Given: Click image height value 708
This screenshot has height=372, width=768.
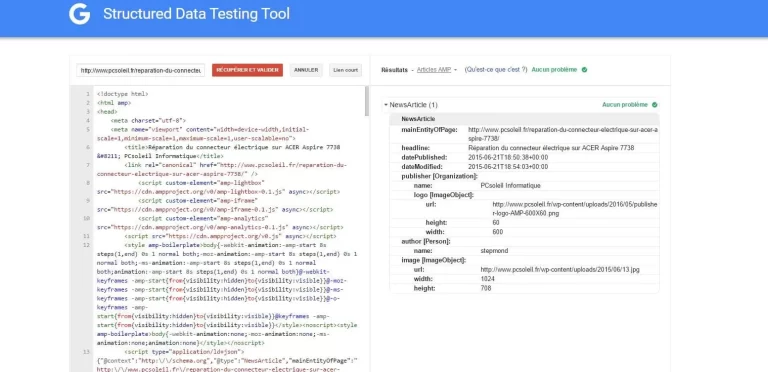Looking at the screenshot, I should click(485, 288).
